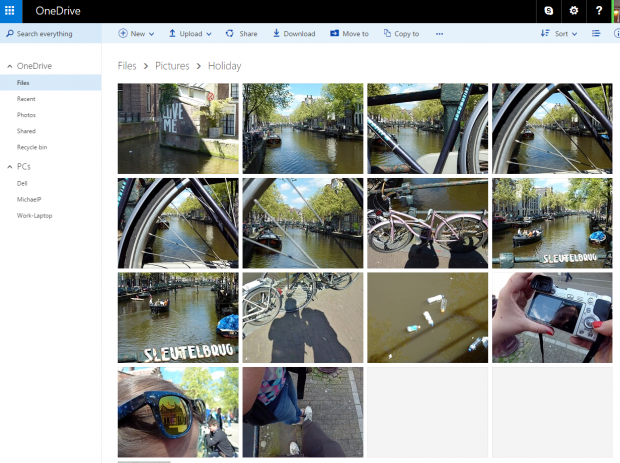The width and height of the screenshot is (620, 463).
Task: Open the shadows on pavement photo
Action: (x=303, y=317)
